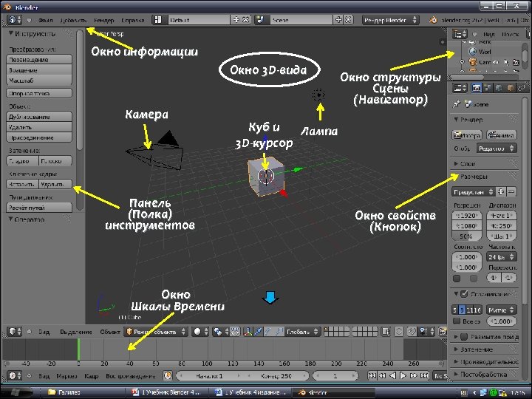Click the Вставить keyframe button
Image resolution: width=532 pixels, height=399 pixels.
pyautogui.click(x=22, y=184)
